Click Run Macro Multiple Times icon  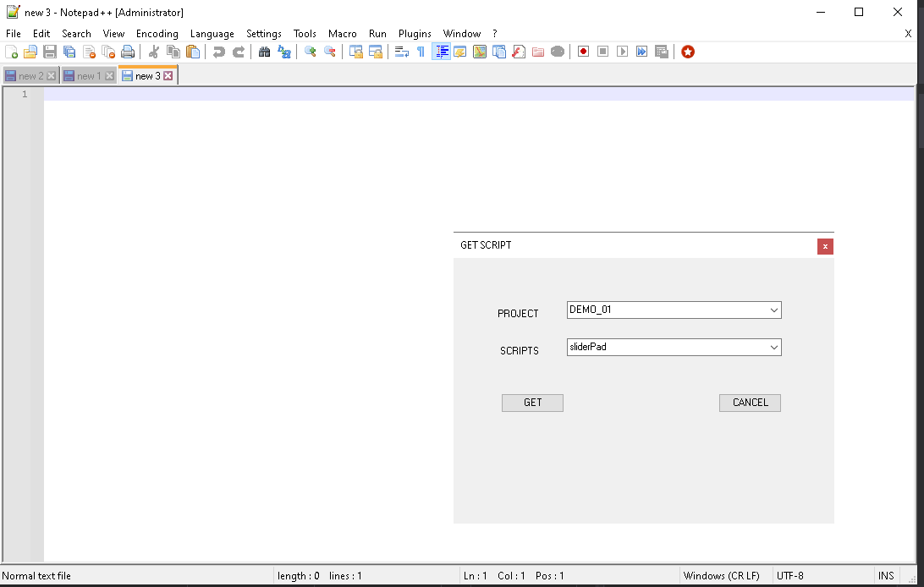(x=641, y=52)
